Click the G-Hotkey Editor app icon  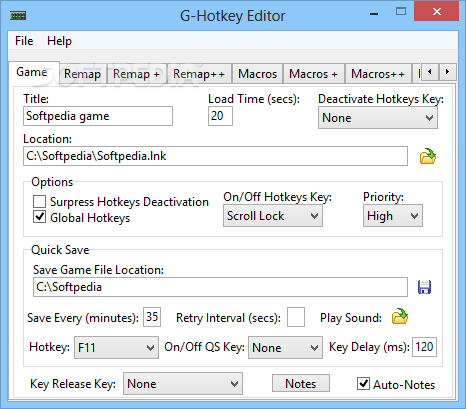[18, 16]
